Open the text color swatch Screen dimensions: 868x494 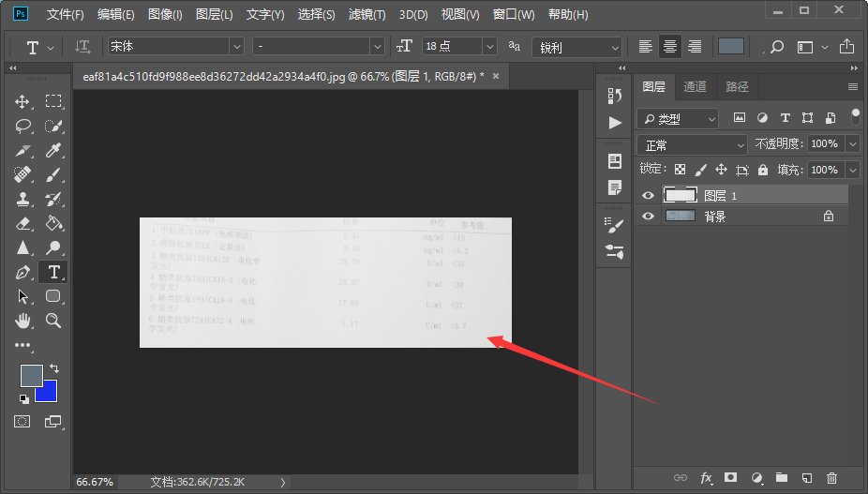pyautogui.click(x=731, y=47)
